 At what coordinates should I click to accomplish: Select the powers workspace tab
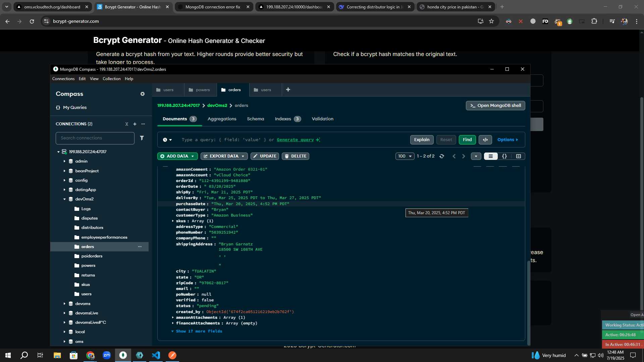coord(200,90)
